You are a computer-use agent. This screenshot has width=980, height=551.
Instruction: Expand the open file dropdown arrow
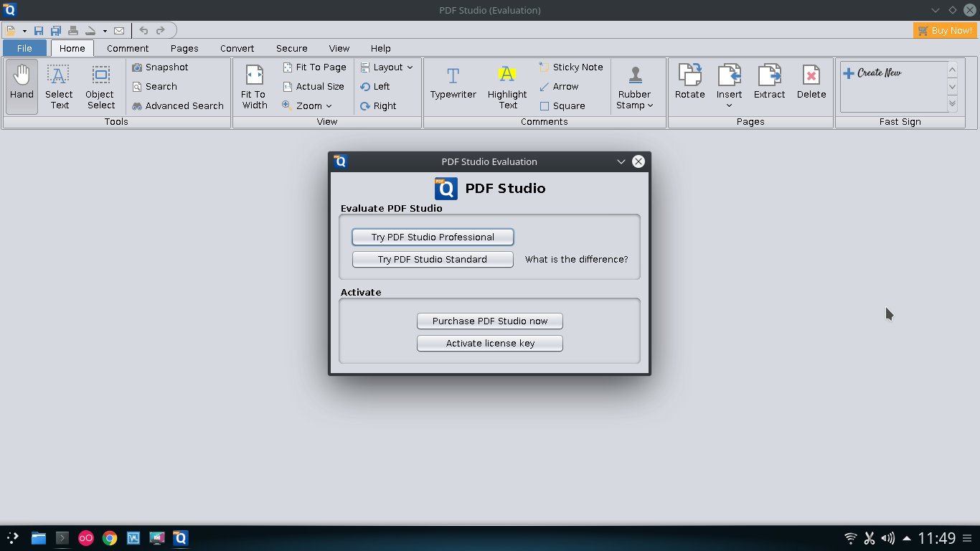pyautogui.click(x=24, y=31)
